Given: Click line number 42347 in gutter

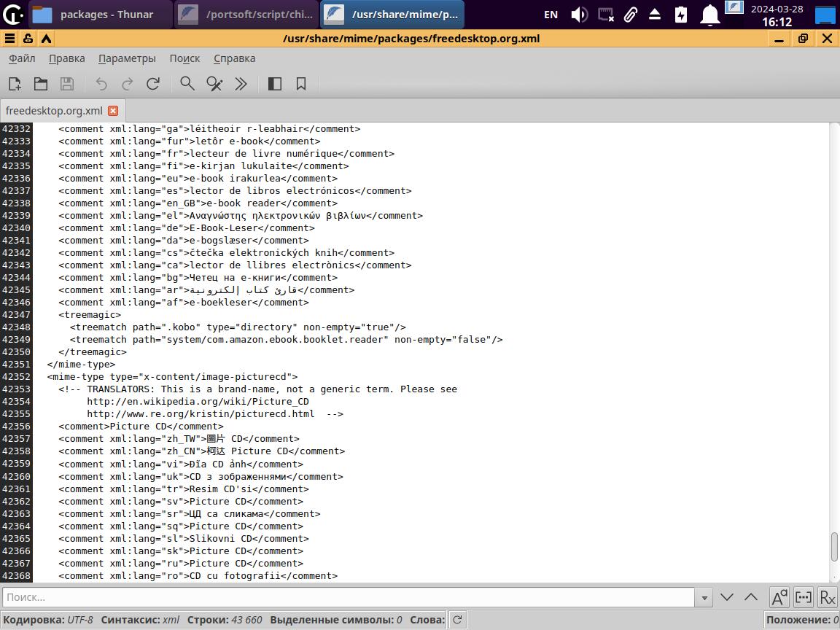Looking at the screenshot, I should (16, 314).
